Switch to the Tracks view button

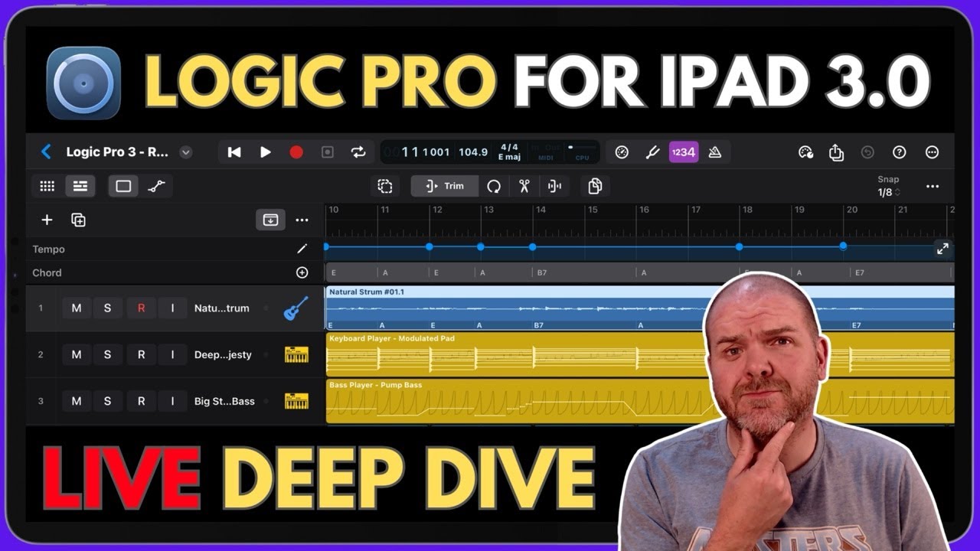(x=80, y=186)
